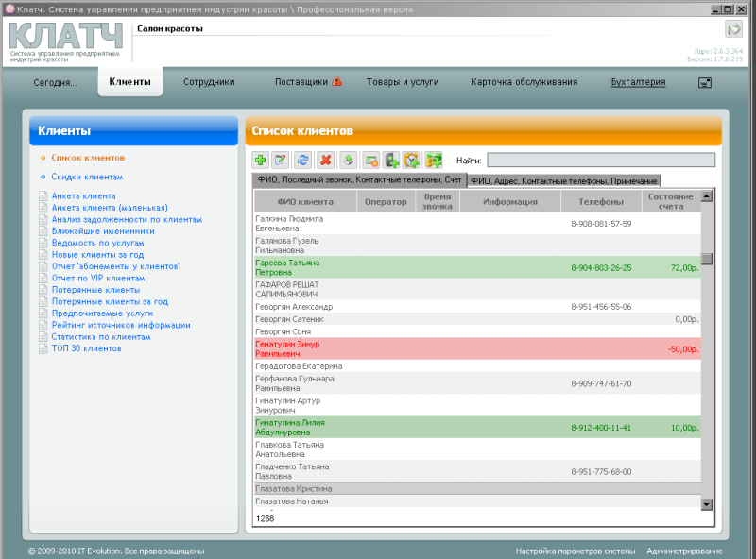
Task: Open the Товары и услуги menu tab
Action: (x=403, y=82)
